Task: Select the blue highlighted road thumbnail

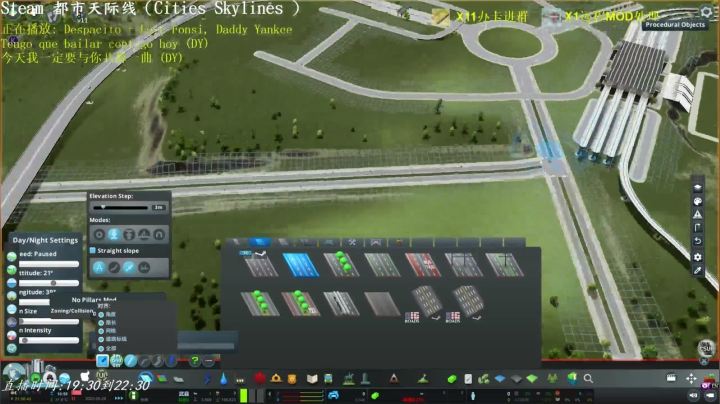Action: pyautogui.click(x=301, y=264)
